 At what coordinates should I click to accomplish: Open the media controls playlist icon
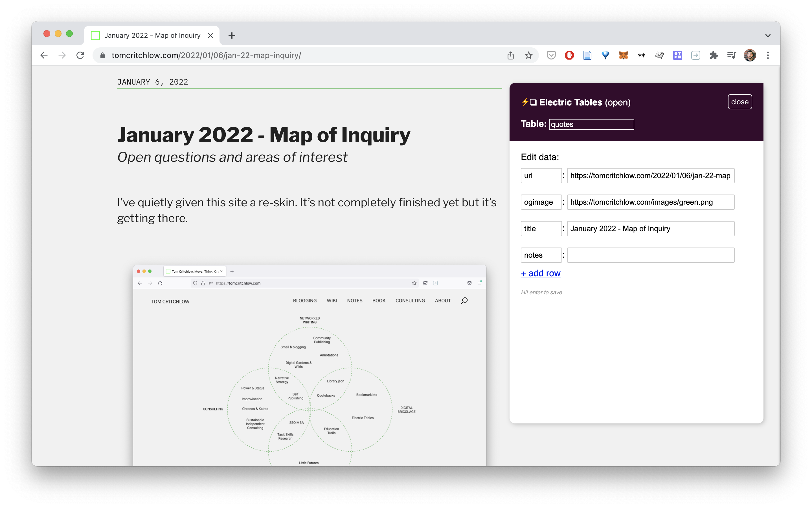pyautogui.click(x=732, y=56)
